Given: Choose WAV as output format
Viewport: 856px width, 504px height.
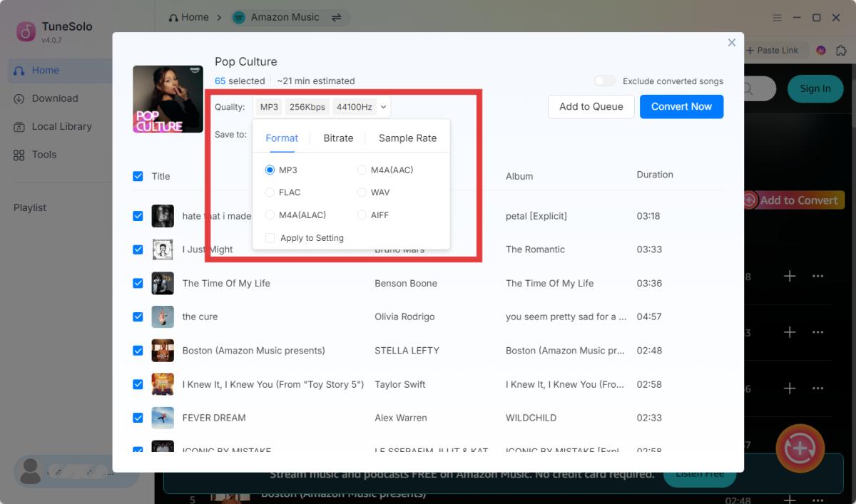Looking at the screenshot, I should click(362, 192).
